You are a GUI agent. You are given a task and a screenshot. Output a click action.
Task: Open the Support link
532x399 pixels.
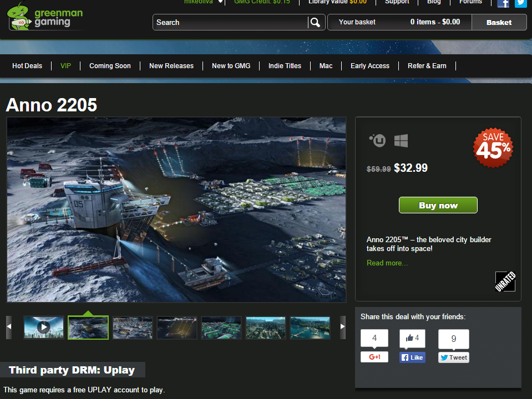tap(397, 2)
